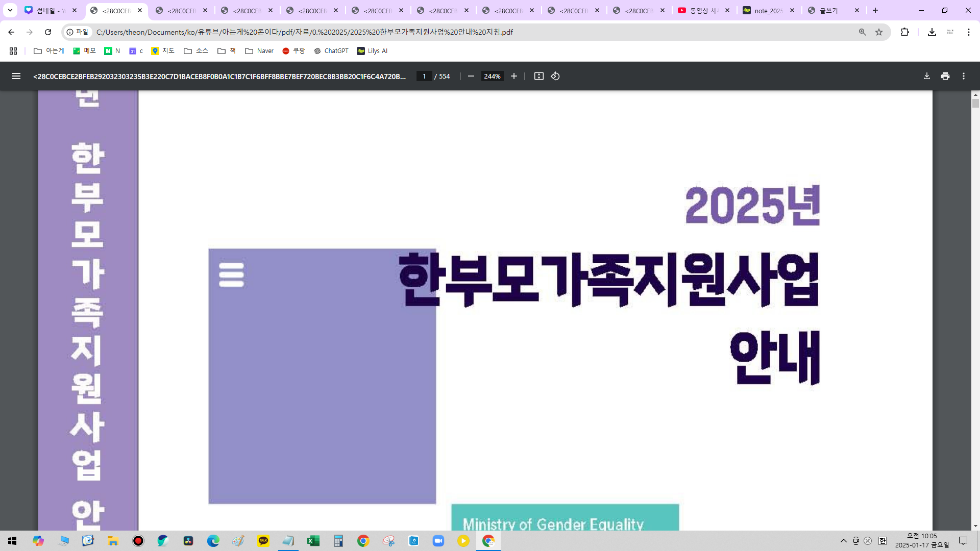Show hidden system tray icons

coord(844,541)
